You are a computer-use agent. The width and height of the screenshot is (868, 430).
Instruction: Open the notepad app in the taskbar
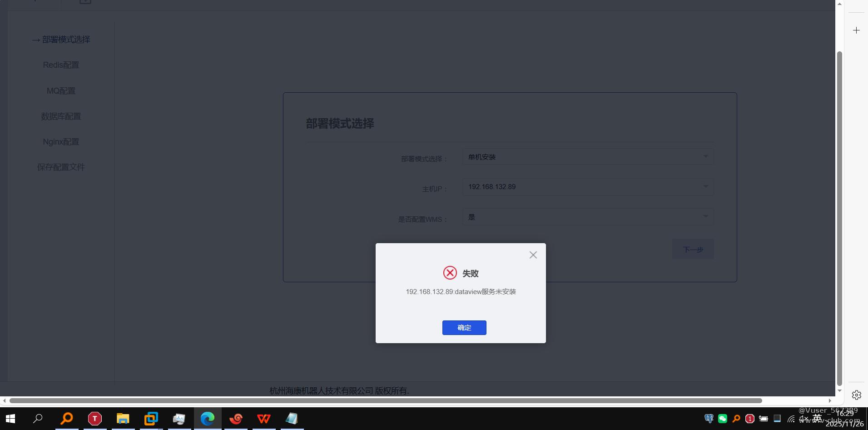[x=292, y=419]
